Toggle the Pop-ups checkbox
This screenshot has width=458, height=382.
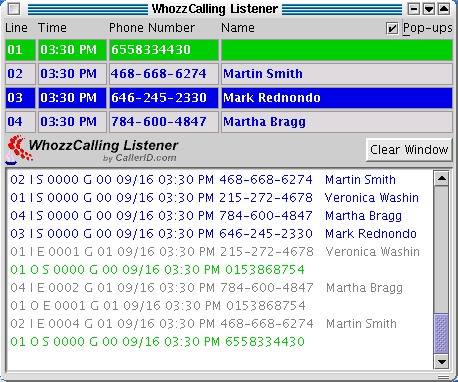click(x=392, y=28)
